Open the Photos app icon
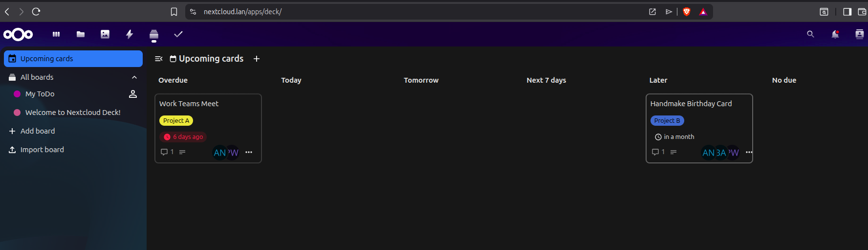 [x=105, y=34]
